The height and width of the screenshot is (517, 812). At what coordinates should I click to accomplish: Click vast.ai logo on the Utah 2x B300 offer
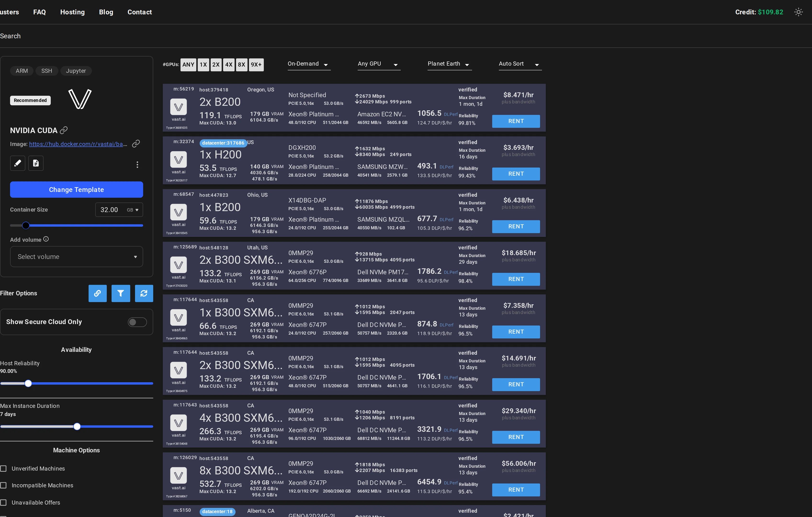tap(178, 265)
